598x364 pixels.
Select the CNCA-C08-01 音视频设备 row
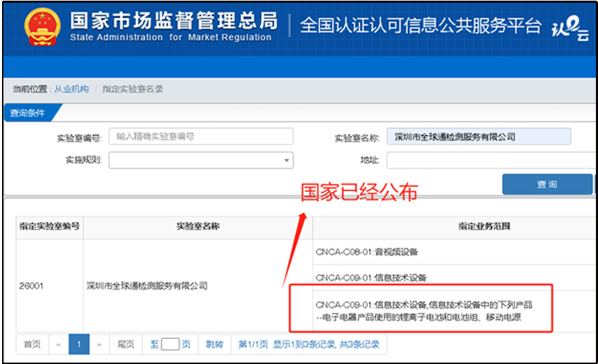[x=367, y=252]
